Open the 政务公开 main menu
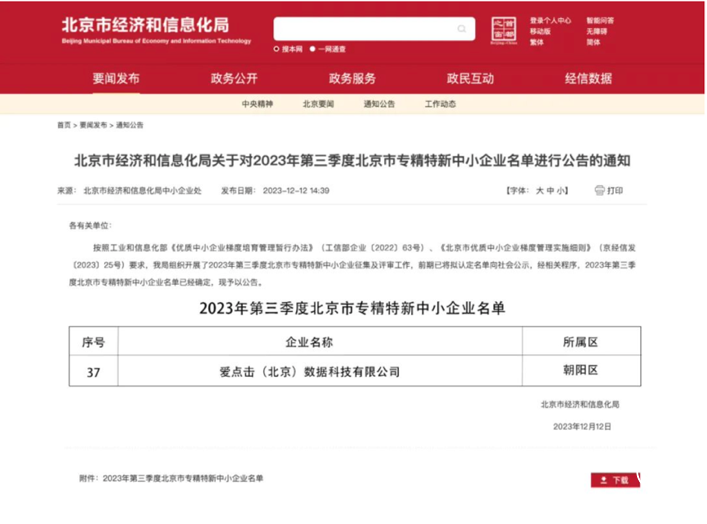This screenshot has height=524, width=707. coord(234,78)
